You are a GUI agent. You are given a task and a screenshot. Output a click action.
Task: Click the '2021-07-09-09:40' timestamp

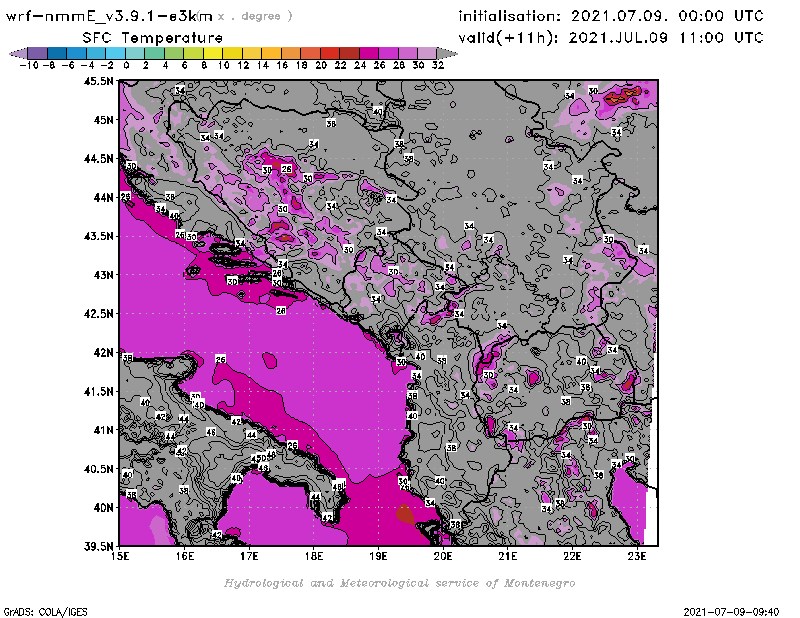(x=731, y=612)
